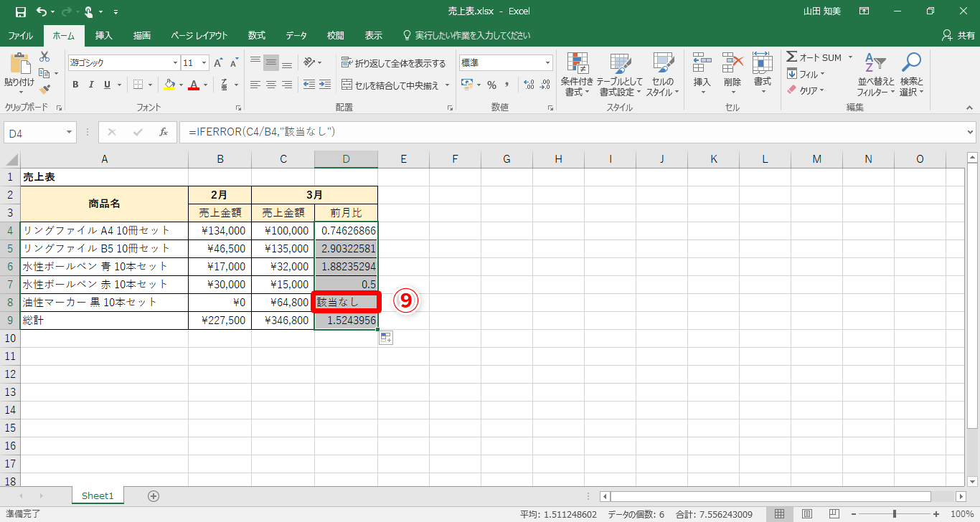Viewport: 980px width, 522px height.
Task: Open the font size dropdown
Action: [x=204, y=63]
